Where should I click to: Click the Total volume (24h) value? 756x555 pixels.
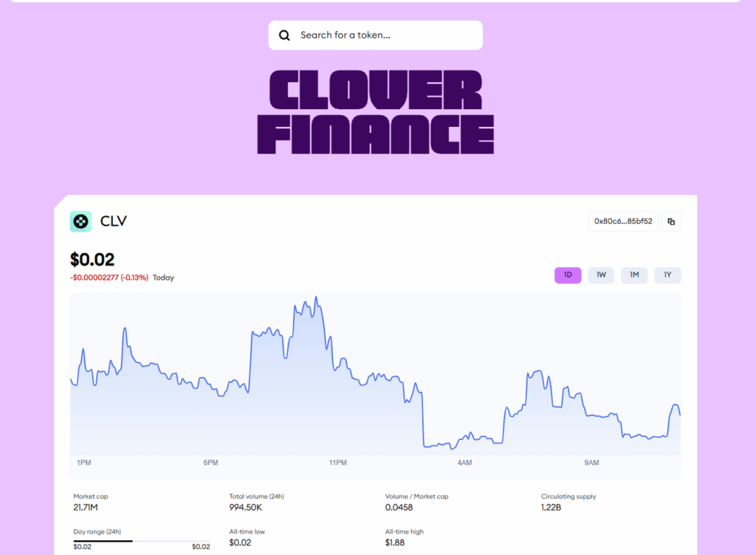tap(247, 508)
